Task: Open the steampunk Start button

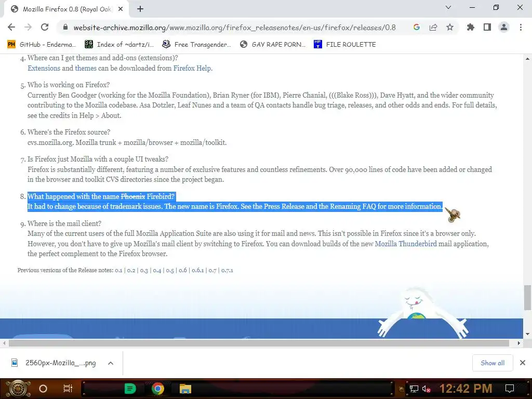Action: point(18,389)
